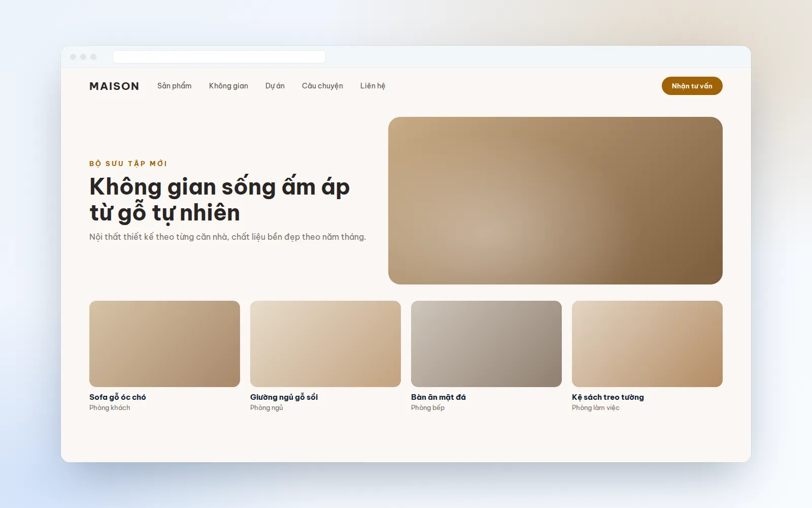
Task: Open the Bàn ăn mặt đá thumbnail
Action: (486, 344)
